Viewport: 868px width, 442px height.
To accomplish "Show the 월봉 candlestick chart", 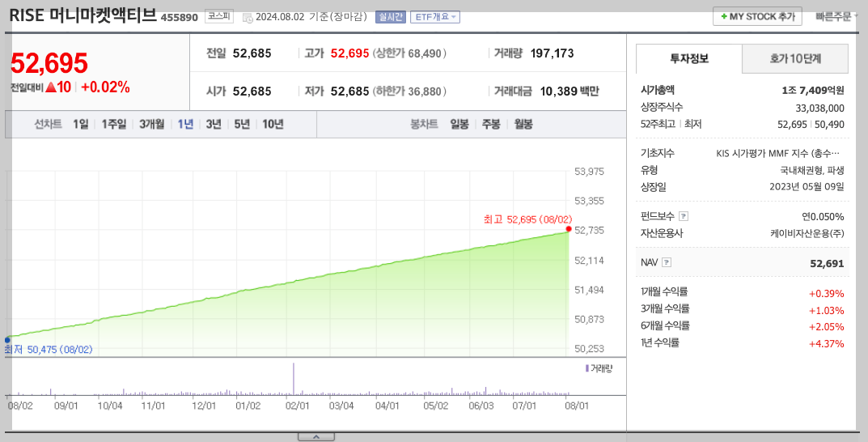I will tap(523, 124).
